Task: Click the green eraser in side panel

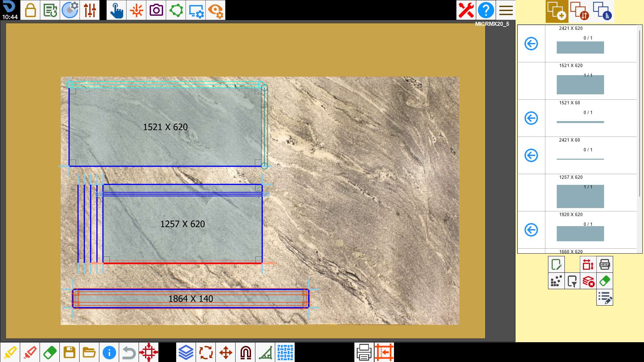Action: click(x=605, y=281)
